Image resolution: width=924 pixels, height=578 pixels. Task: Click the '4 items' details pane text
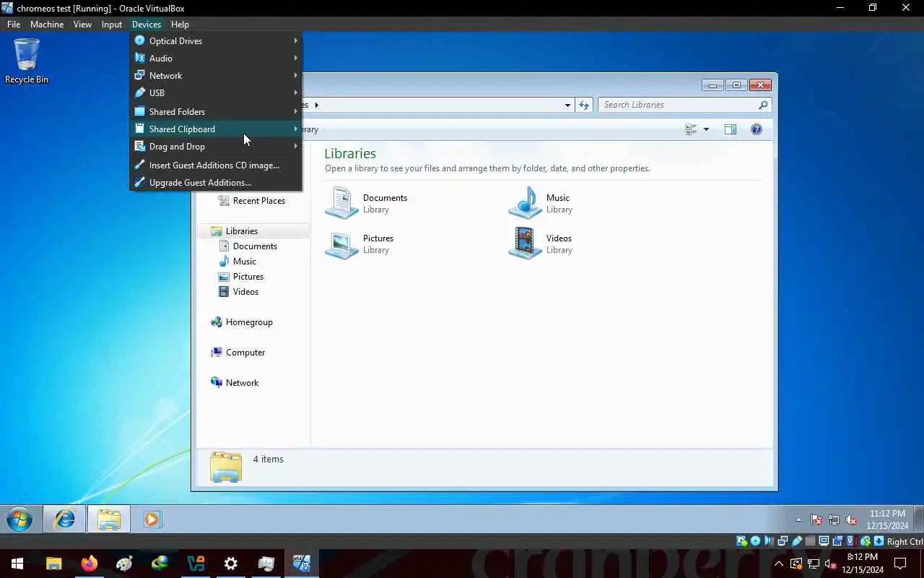[x=268, y=460]
